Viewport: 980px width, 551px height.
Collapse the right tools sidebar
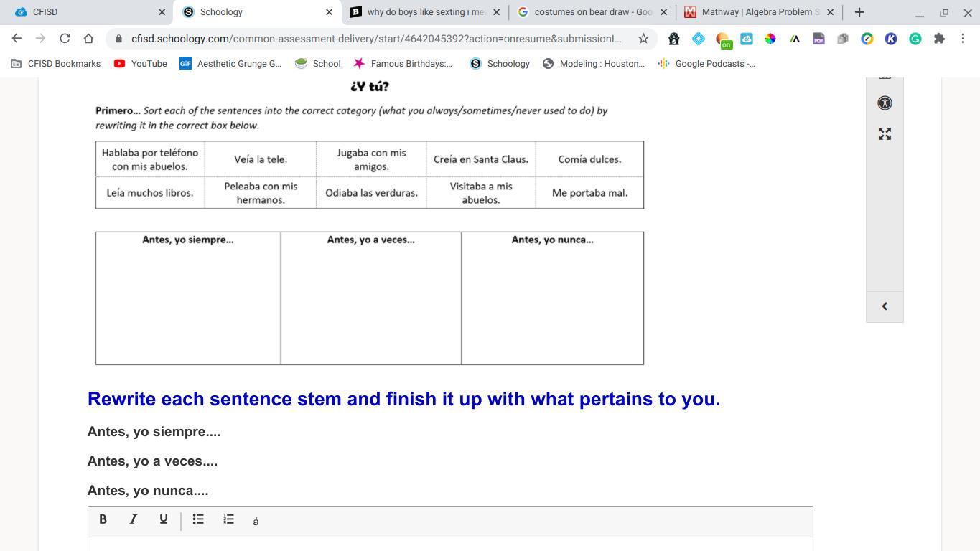pos(885,306)
